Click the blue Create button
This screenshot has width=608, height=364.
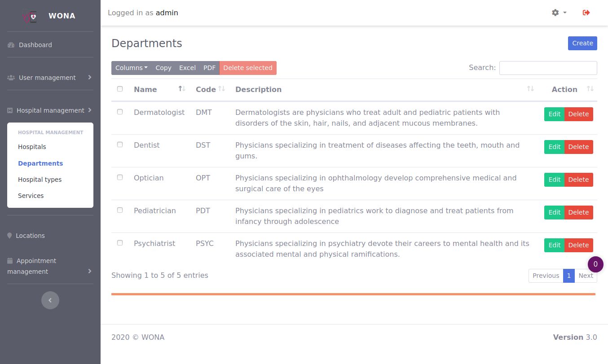click(x=582, y=43)
